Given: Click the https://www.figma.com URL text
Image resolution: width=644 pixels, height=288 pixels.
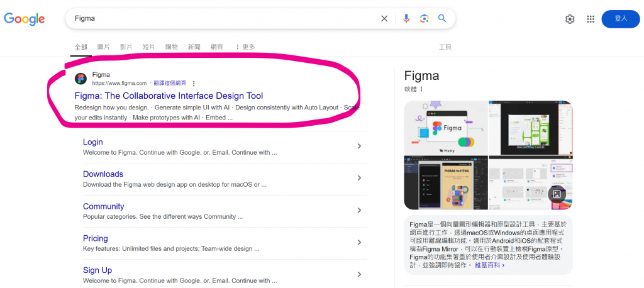Looking at the screenshot, I should pyautogui.click(x=119, y=84).
